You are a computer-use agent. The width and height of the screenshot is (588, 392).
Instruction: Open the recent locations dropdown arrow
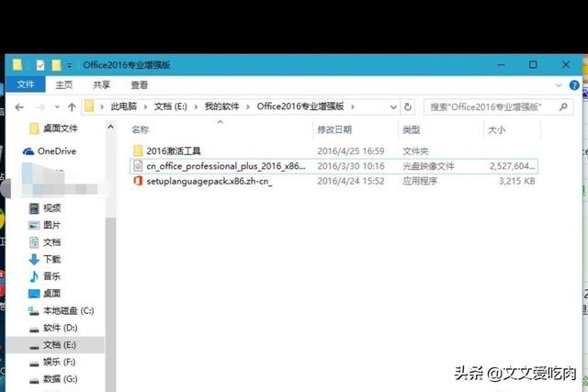click(57, 107)
